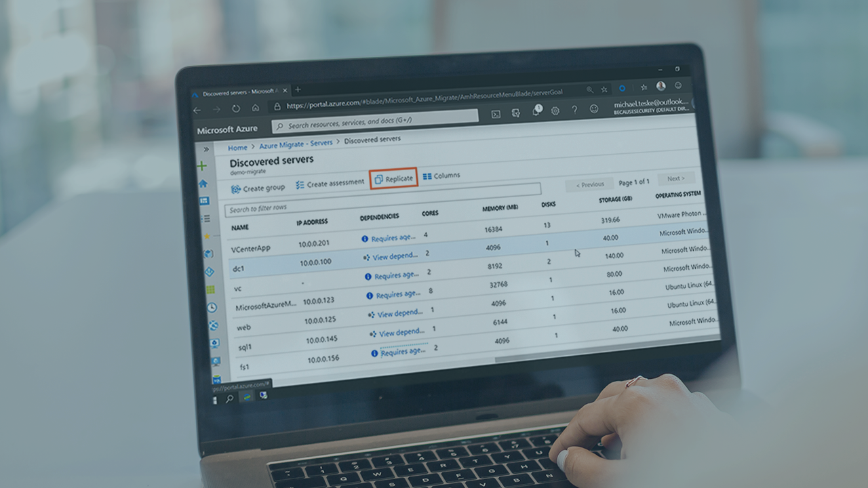Image resolution: width=868 pixels, height=488 pixels.
Task: Open Azure Migrate - Servers breadcrumb
Action: 296,144
